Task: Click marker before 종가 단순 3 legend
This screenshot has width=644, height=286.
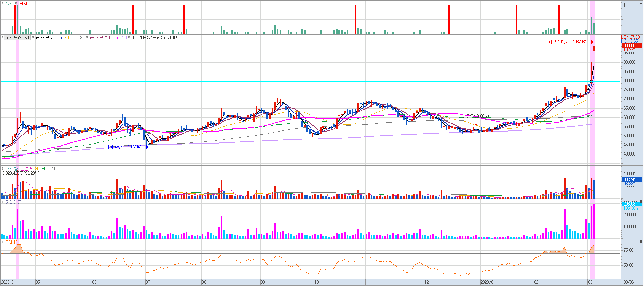Action: point(33,38)
